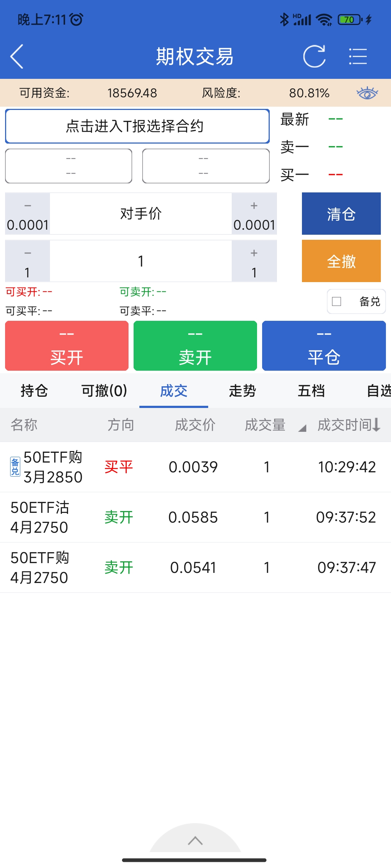Tap the back arrow icon

17,56
